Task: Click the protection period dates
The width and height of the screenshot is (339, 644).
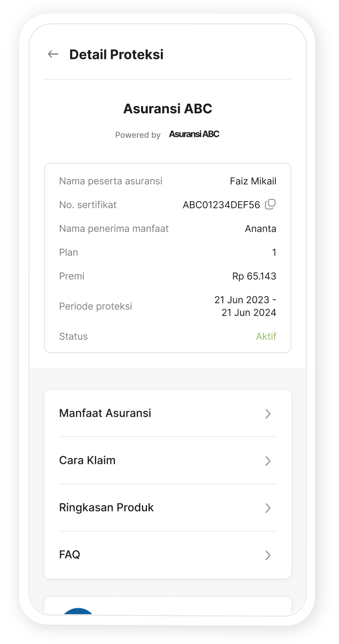Action: coord(246,306)
